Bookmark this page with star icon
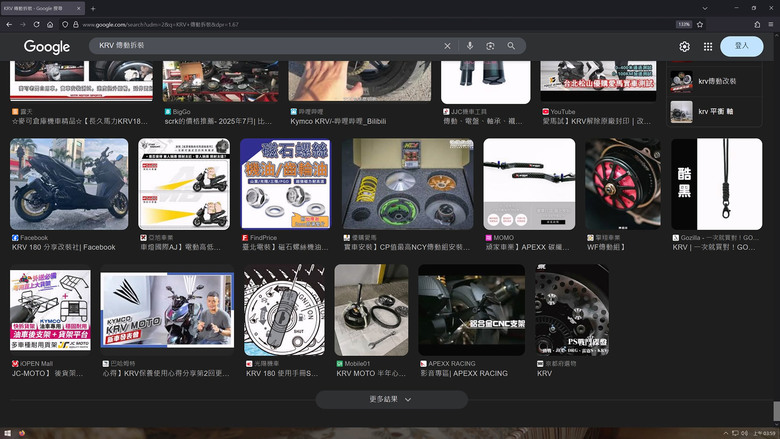Viewport: 780px width, 439px height. (700, 24)
